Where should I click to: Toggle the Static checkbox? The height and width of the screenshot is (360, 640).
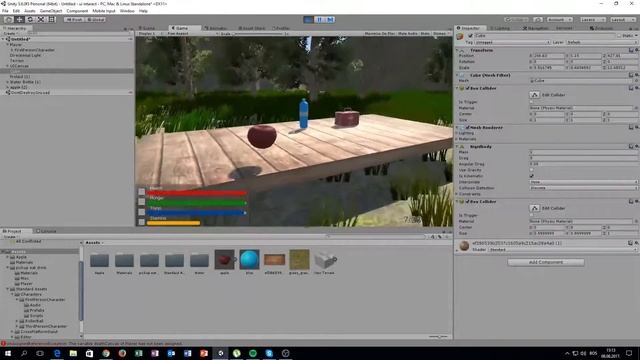tap(619, 36)
